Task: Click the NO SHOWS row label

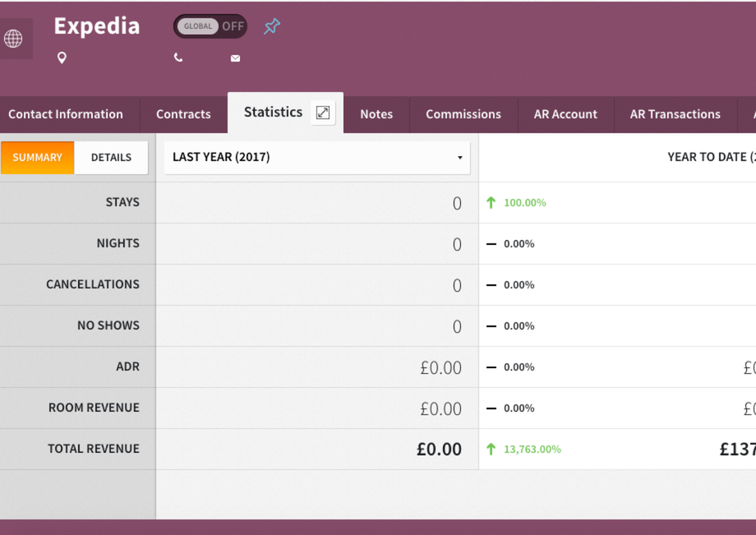Action: click(108, 325)
